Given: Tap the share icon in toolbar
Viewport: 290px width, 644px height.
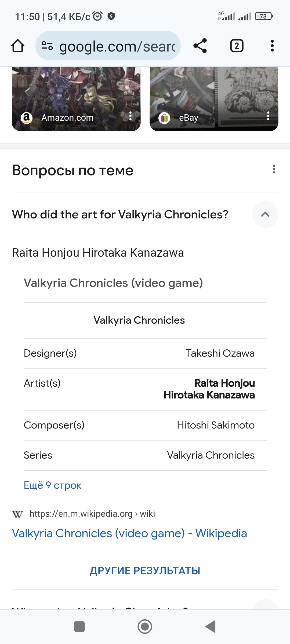Looking at the screenshot, I should click(200, 46).
